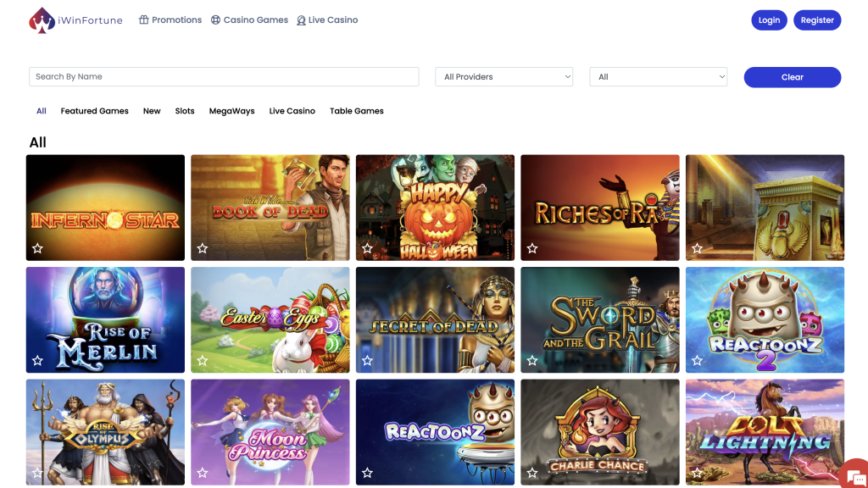Expand the All category dropdown
The image size is (868, 488).
pyautogui.click(x=658, y=76)
